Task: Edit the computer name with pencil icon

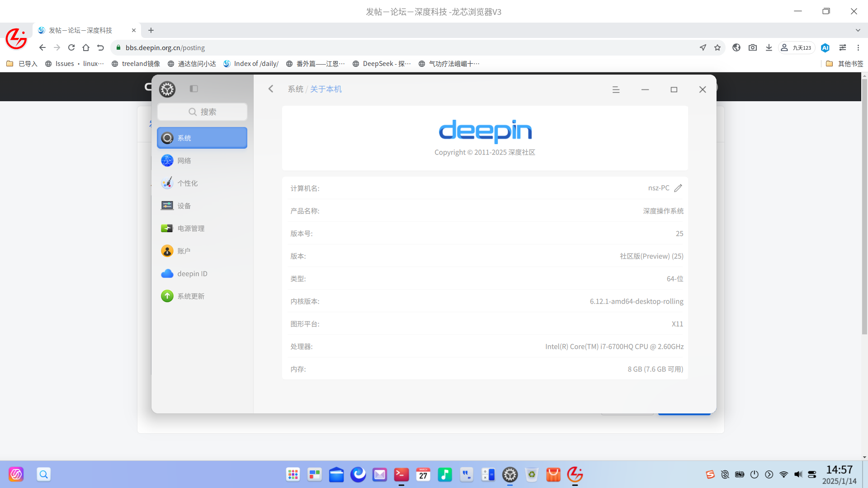Action: click(x=678, y=188)
